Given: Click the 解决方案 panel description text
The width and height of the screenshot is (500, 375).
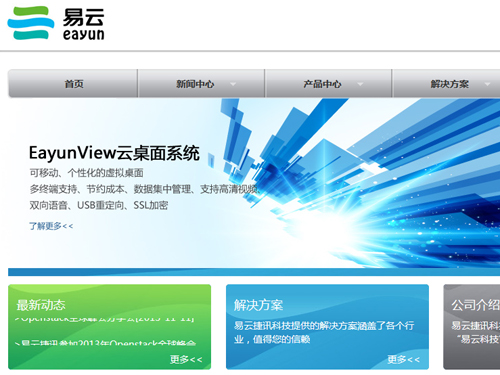Looking at the screenshot, I should tap(324, 332).
